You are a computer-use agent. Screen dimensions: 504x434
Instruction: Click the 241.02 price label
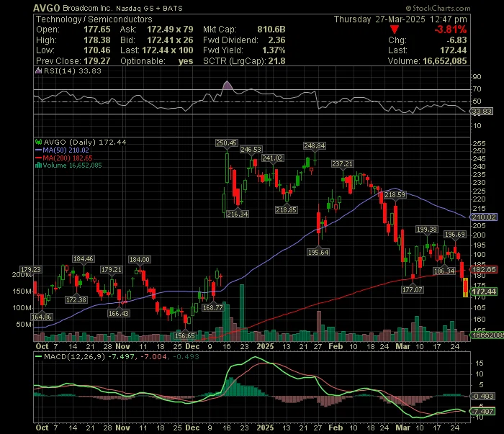tap(272, 158)
